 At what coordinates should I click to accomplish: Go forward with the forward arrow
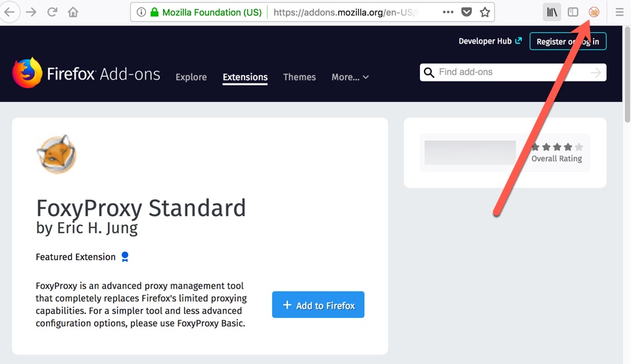(x=31, y=12)
